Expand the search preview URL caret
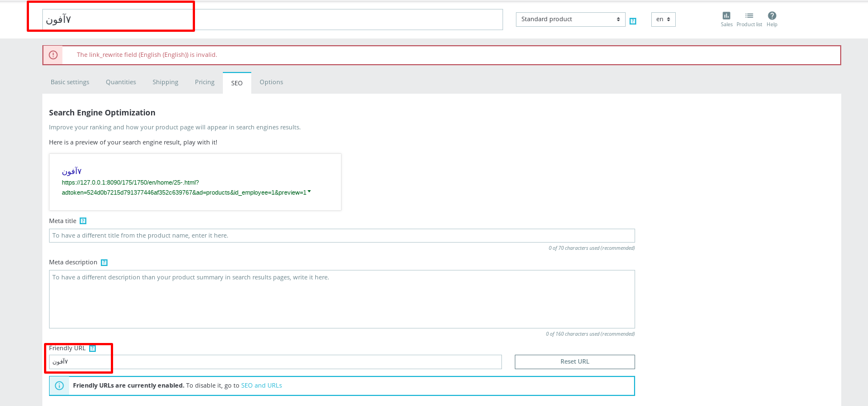This screenshot has width=868, height=406. (x=309, y=191)
